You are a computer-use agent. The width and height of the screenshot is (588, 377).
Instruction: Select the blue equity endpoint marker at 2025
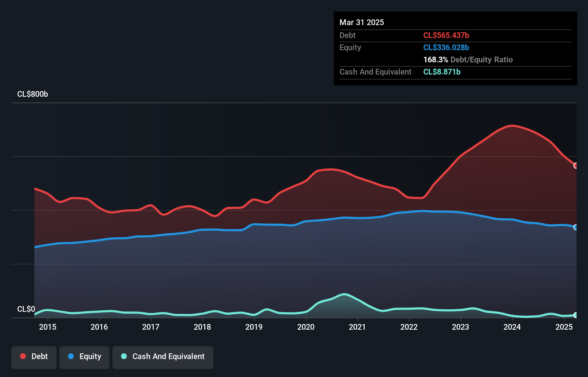pyautogui.click(x=575, y=227)
